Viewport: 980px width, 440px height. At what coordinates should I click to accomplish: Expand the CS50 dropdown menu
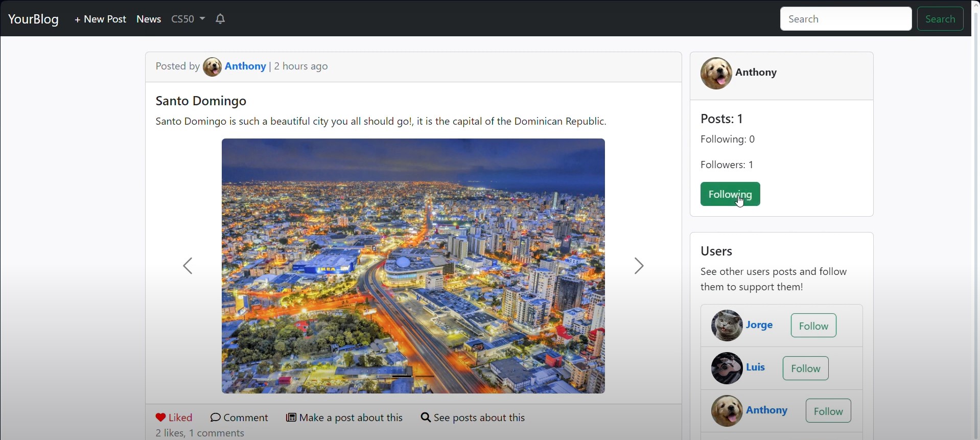(188, 19)
